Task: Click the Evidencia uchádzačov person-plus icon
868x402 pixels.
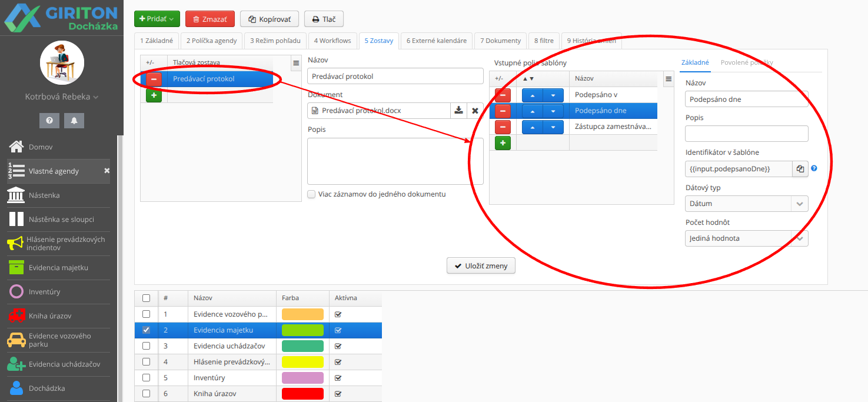Action: pos(16,364)
